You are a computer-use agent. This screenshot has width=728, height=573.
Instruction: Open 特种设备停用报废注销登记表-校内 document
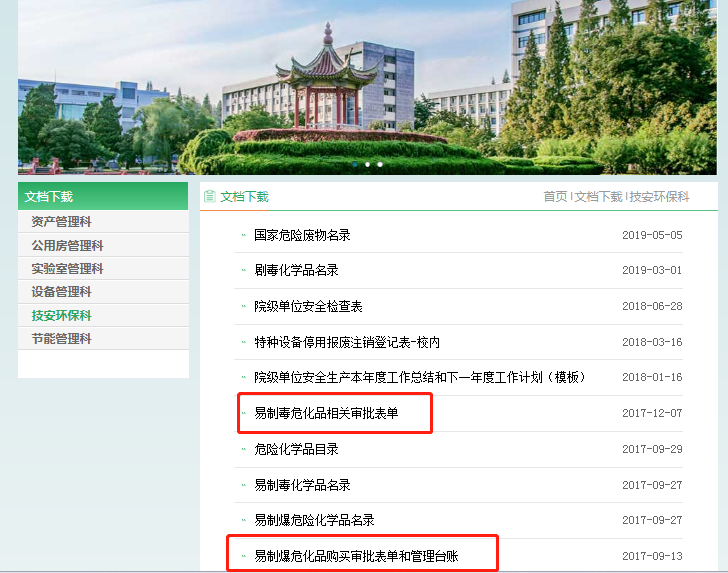point(346,342)
